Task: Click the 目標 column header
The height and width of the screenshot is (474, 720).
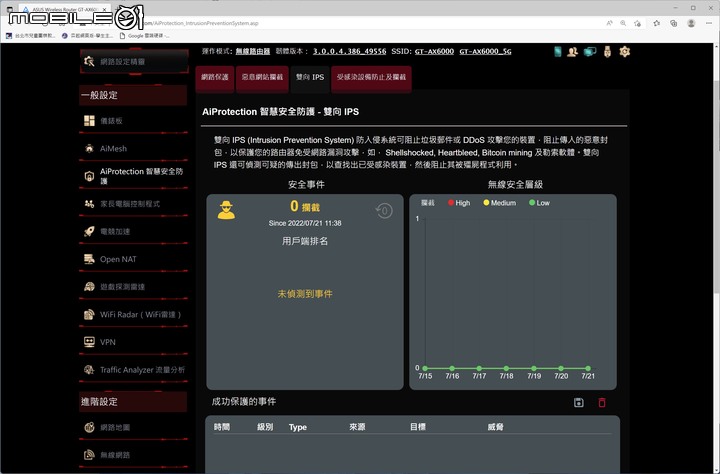Action: pyautogui.click(x=418, y=427)
